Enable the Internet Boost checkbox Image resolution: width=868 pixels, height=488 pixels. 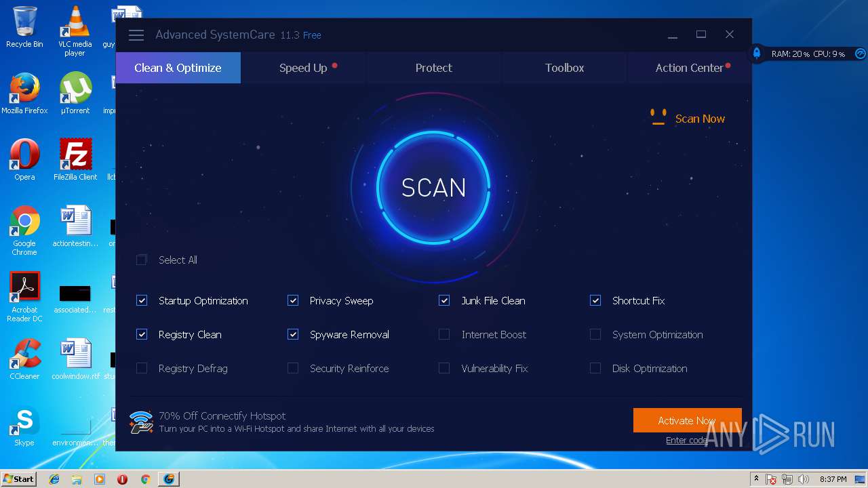click(x=444, y=334)
